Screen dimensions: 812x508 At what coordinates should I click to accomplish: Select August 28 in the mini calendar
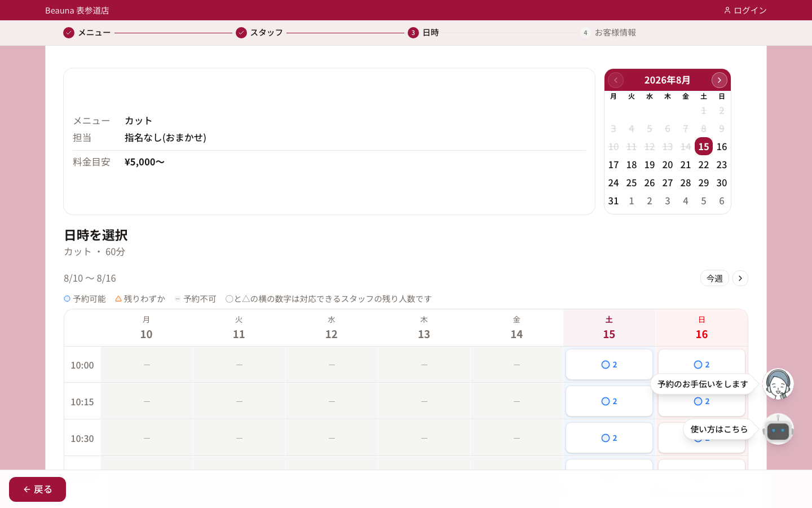click(686, 183)
